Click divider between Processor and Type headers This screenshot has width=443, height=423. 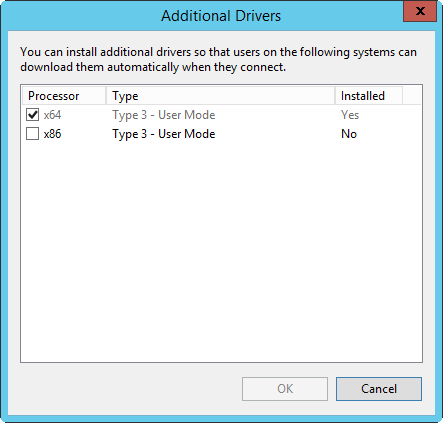click(x=106, y=96)
